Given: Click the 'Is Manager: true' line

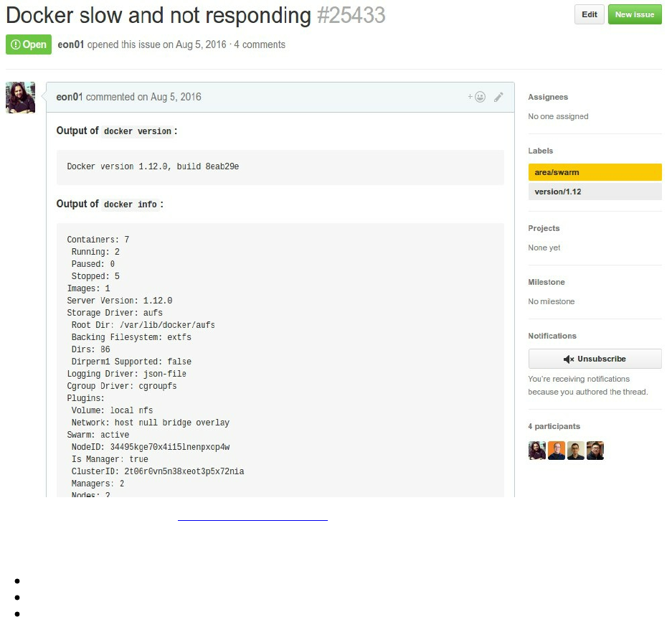Looking at the screenshot, I should pyautogui.click(x=110, y=459).
